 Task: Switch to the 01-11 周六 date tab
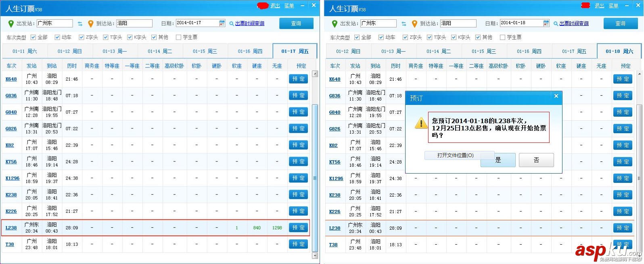25,51
